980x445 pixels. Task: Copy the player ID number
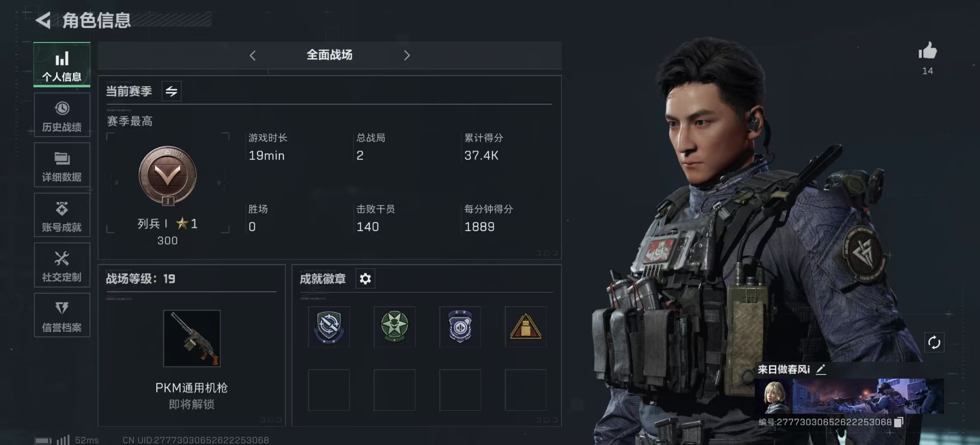point(899,422)
